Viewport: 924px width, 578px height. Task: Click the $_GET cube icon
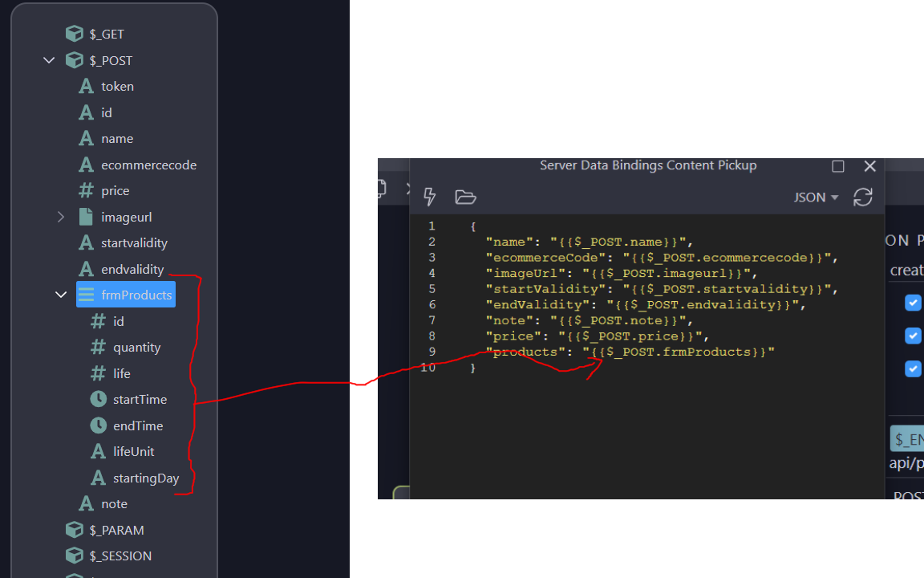(x=74, y=34)
